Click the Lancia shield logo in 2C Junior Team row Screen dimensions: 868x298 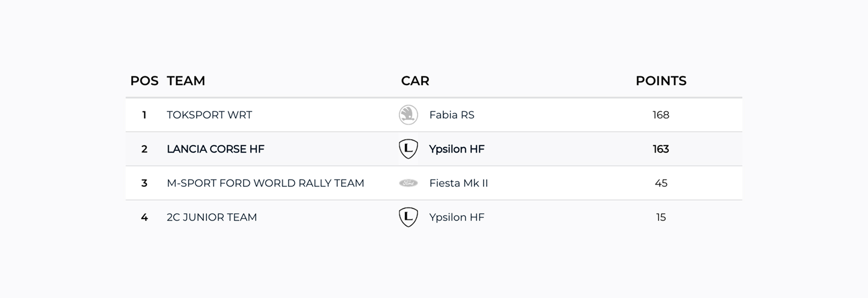tap(408, 217)
